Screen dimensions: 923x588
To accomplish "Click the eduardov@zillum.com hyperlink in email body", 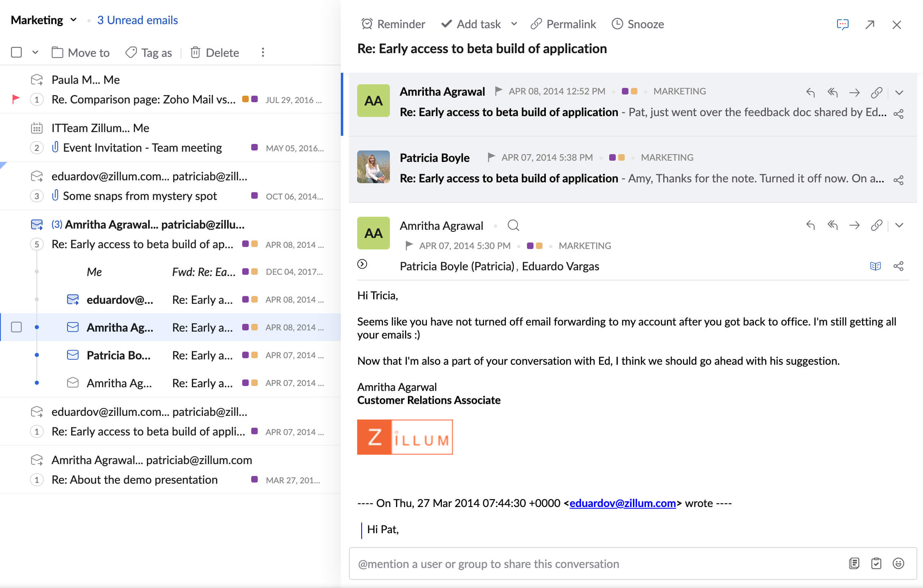I will (622, 503).
